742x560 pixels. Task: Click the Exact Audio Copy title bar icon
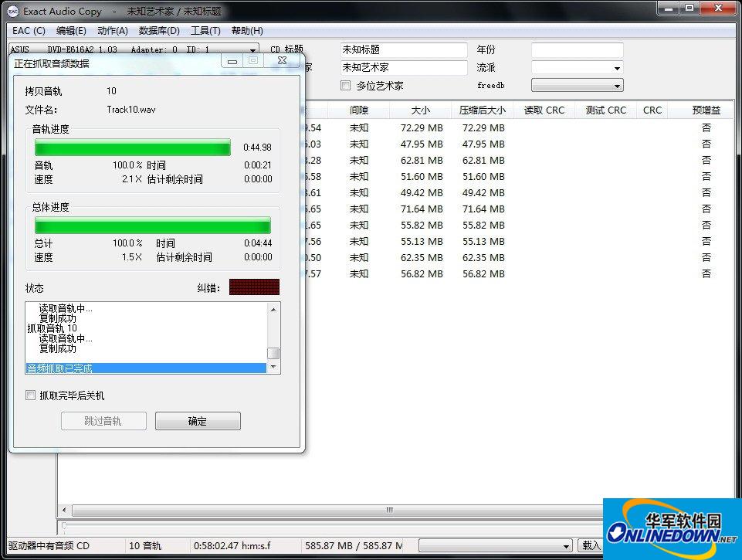13,11
